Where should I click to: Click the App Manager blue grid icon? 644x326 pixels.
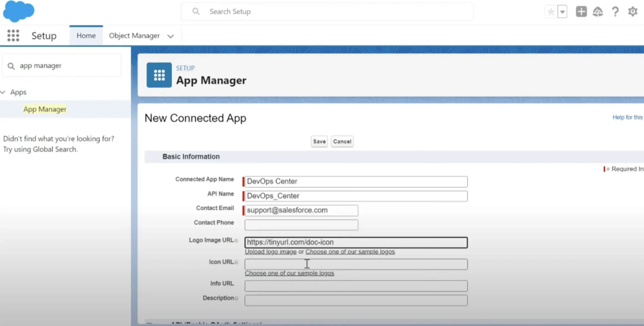pyautogui.click(x=159, y=75)
